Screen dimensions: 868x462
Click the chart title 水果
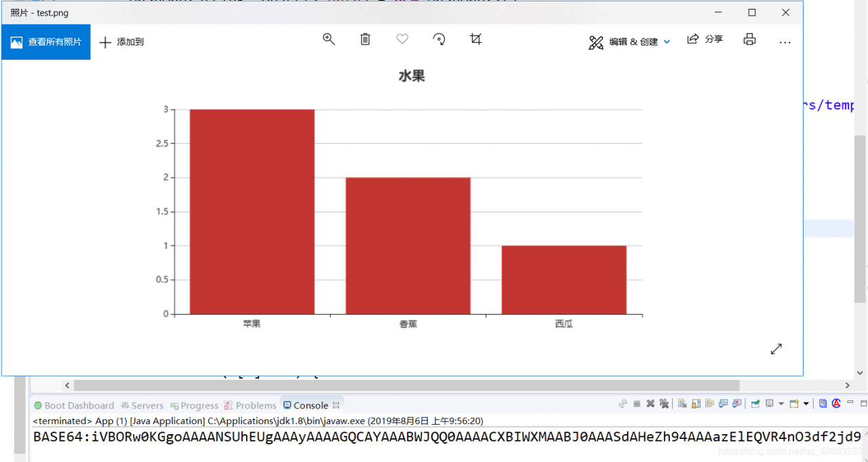click(x=412, y=77)
